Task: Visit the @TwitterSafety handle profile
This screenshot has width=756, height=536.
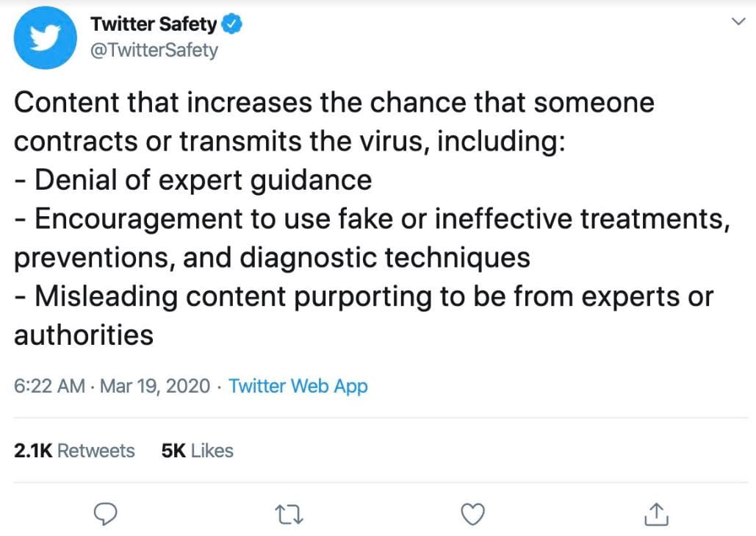Action: coord(154,50)
